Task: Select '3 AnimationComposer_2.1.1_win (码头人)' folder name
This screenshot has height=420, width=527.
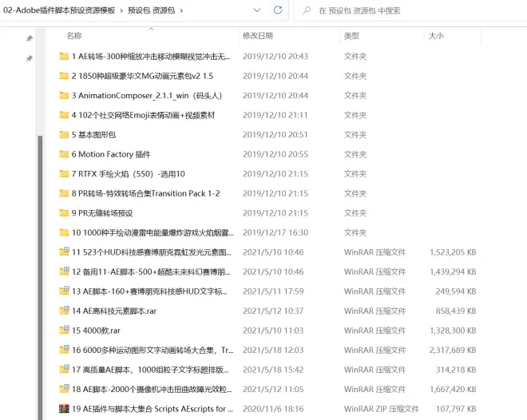Action: click(x=147, y=96)
